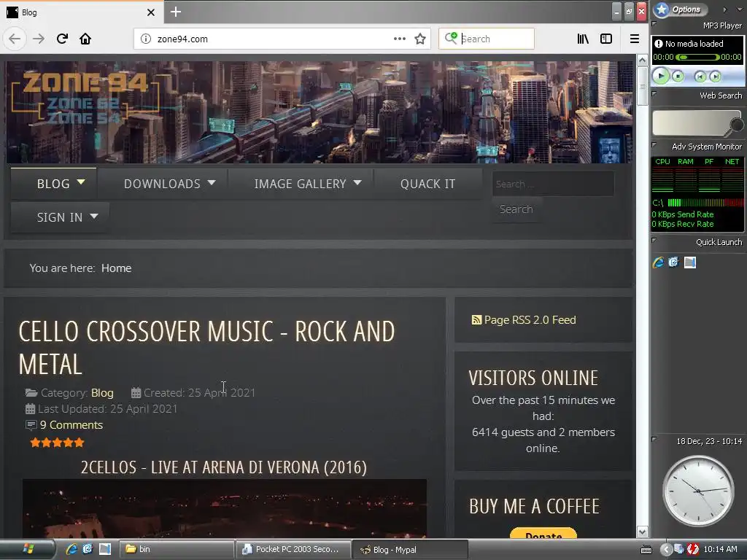Open the browser home page
Screen dimensions: 747x560
(x=85, y=39)
